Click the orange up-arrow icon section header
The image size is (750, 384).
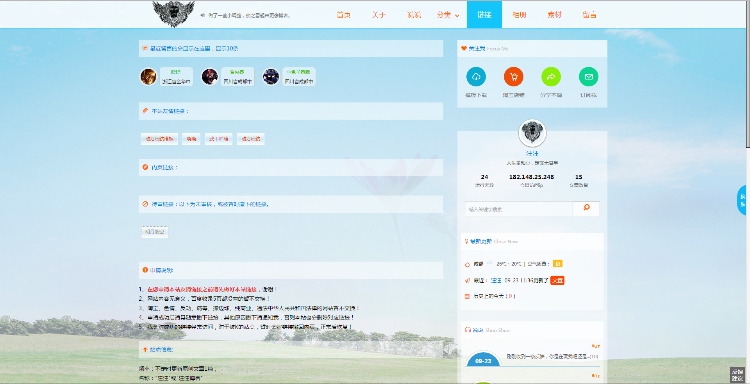(145, 350)
